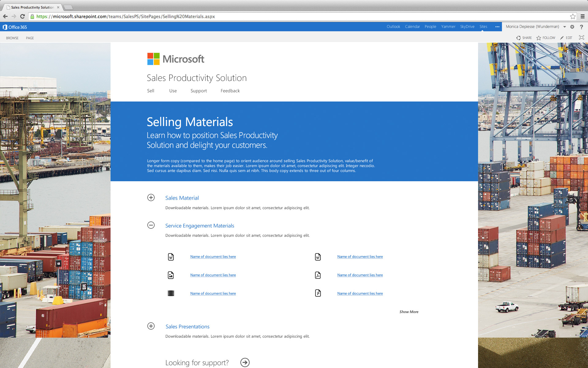Click the browser back arrow

click(5, 17)
